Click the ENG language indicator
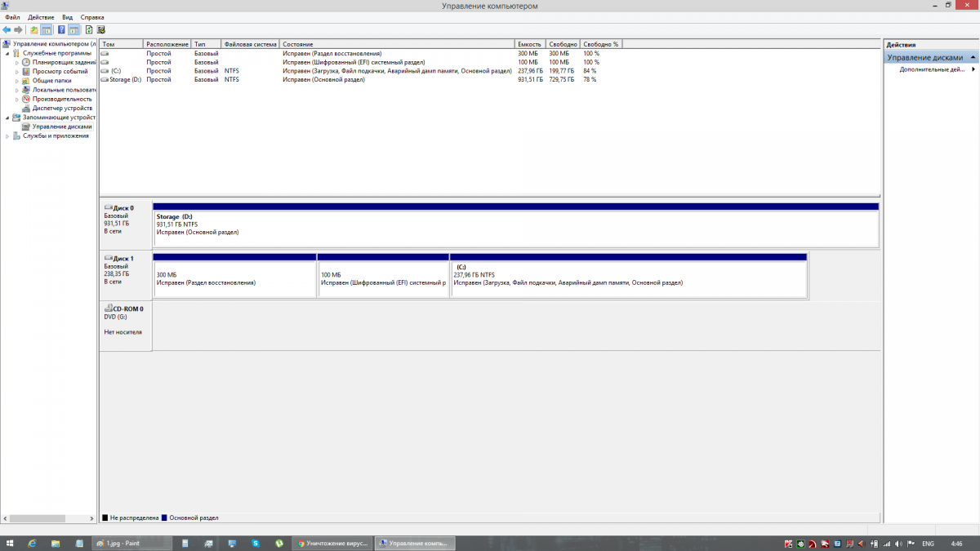980x551 pixels. [x=928, y=544]
